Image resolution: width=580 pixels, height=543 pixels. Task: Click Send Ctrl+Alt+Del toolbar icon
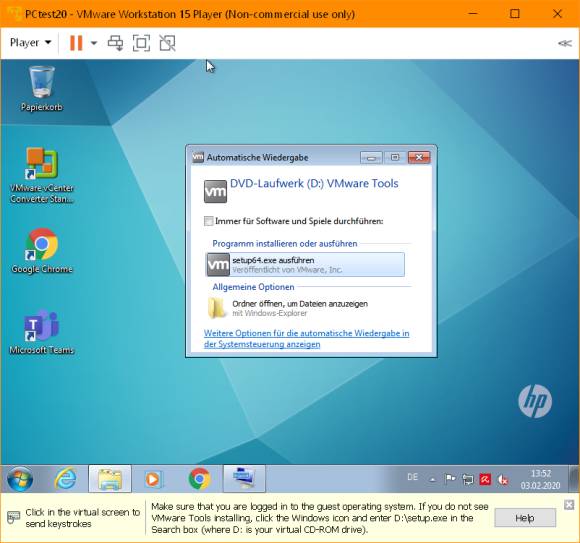pos(115,43)
